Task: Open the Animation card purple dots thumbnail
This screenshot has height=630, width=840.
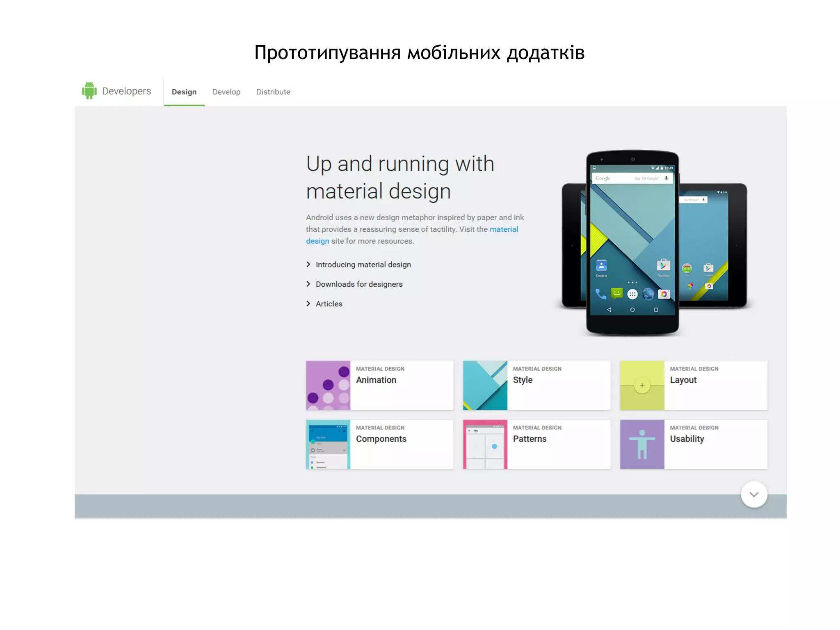Action: pos(328,385)
